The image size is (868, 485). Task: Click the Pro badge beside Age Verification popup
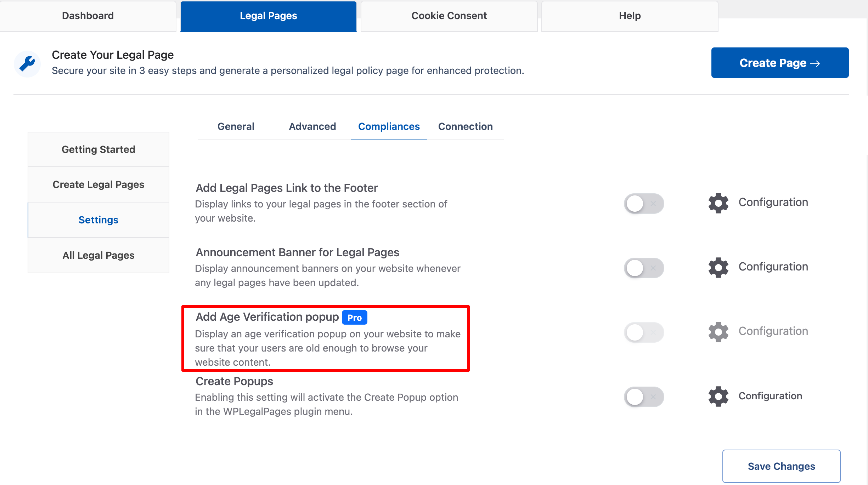(x=354, y=317)
